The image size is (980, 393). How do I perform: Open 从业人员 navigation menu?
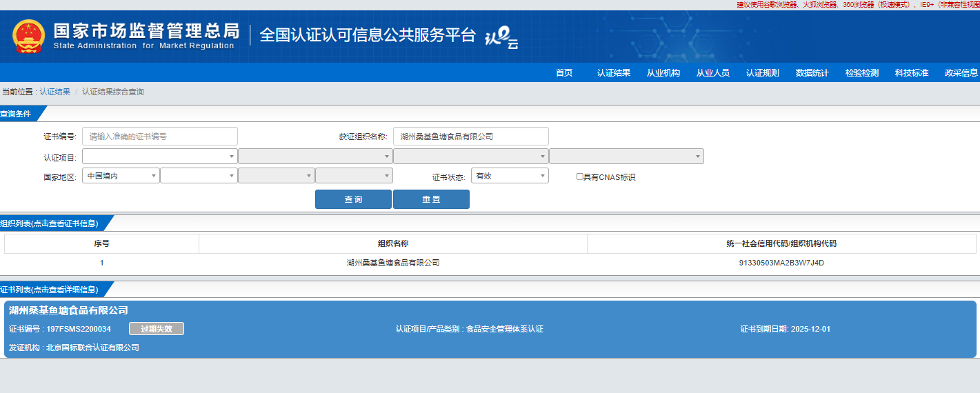point(713,73)
